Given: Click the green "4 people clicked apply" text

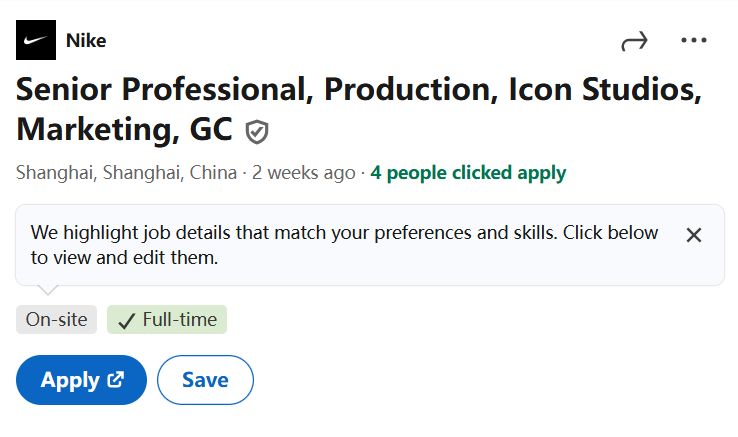Looking at the screenshot, I should tap(468, 173).
